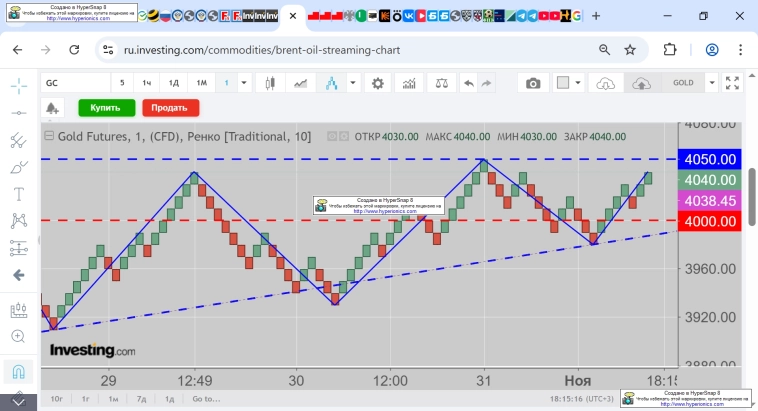Viewport: 758px width, 411px height.
Task: Open chart settings with the gear icon
Action: tap(377, 83)
